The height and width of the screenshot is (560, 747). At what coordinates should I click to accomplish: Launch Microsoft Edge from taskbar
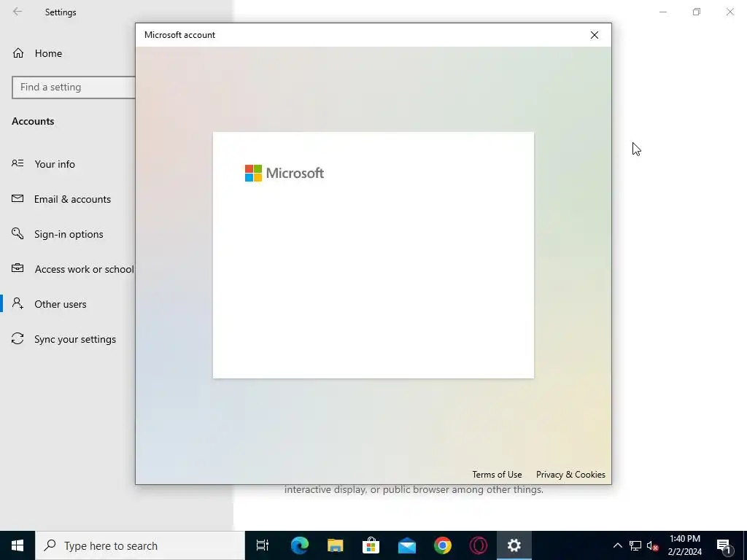(x=299, y=545)
